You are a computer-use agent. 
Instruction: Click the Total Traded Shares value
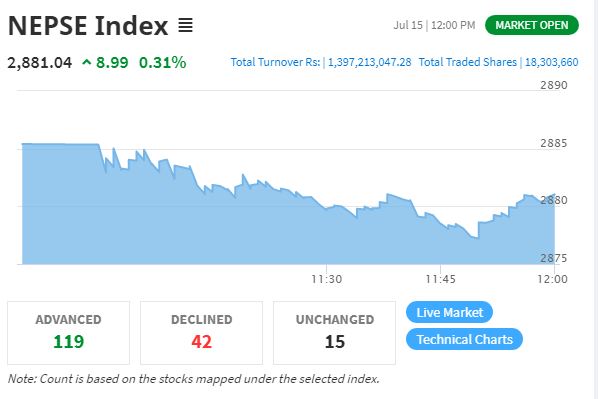pos(551,62)
